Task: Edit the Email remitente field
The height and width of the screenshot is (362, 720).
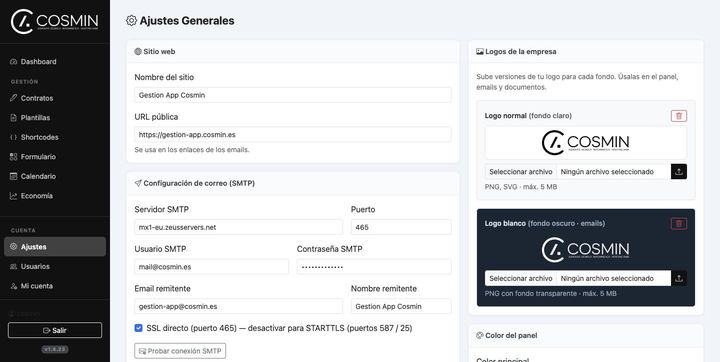Action: (x=238, y=306)
